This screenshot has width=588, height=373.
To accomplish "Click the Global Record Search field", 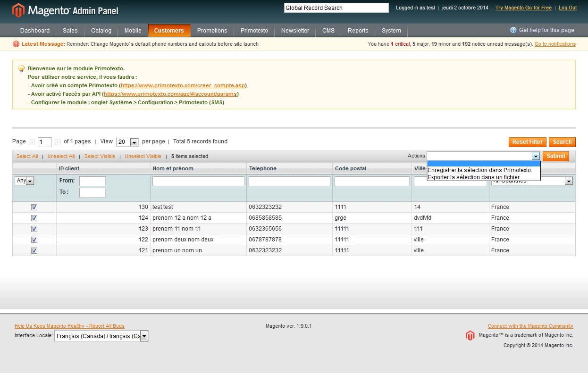I will point(336,8).
